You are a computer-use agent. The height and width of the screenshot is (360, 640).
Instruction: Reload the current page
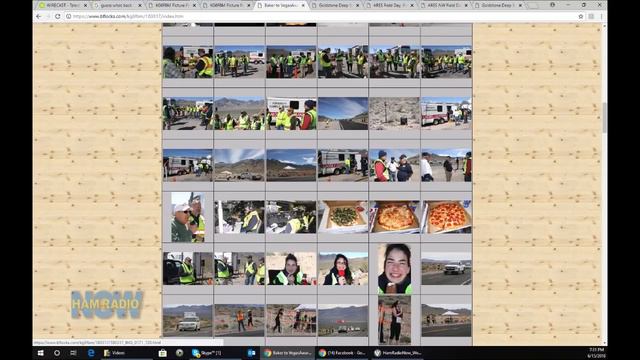[x=58, y=16]
